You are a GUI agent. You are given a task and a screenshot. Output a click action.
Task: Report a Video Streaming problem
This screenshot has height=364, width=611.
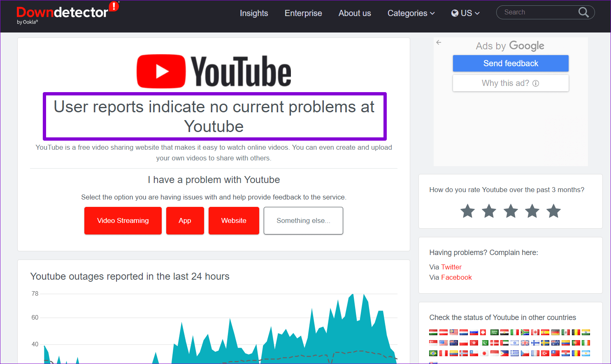click(123, 220)
